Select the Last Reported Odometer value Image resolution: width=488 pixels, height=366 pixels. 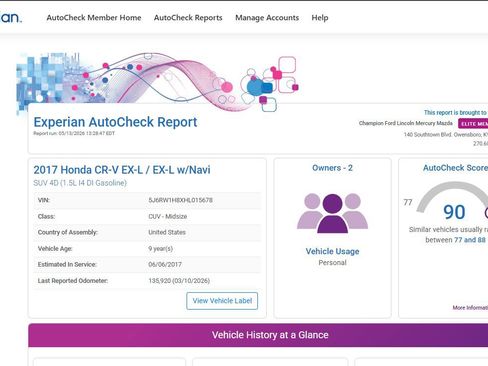(179, 281)
